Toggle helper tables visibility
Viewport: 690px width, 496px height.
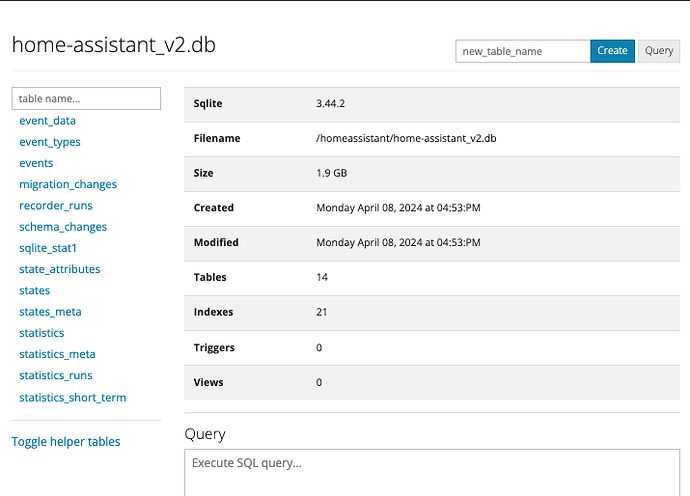point(66,442)
